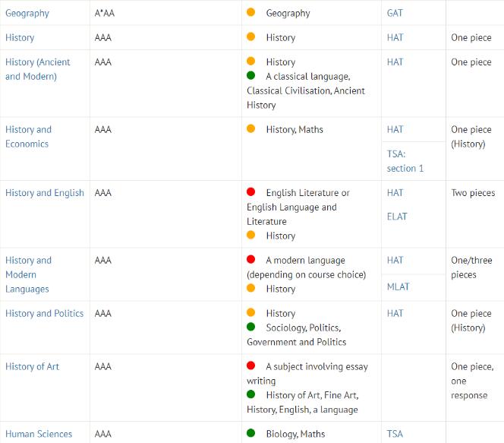The image size is (504, 443).
Task: Open the Human Sciences course link
Action: point(39,434)
